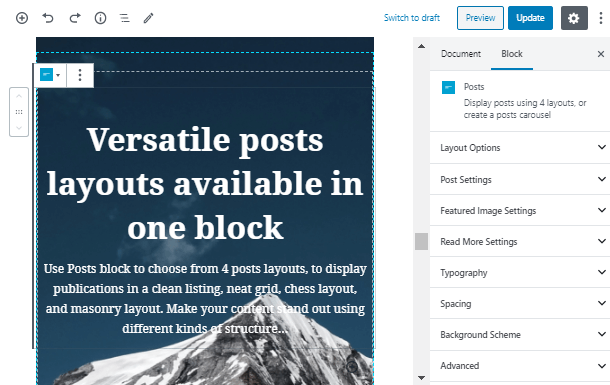The width and height of the screenshot is (610, 385).
Task: Click the Add block plus icon
Action: [22, 18]
